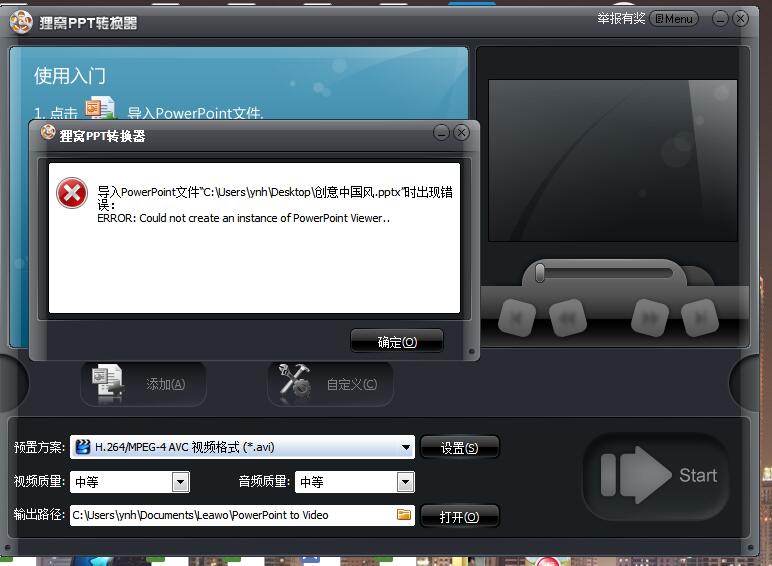
Task: Click the error message text in dialog
Action: tap(275, 204)
